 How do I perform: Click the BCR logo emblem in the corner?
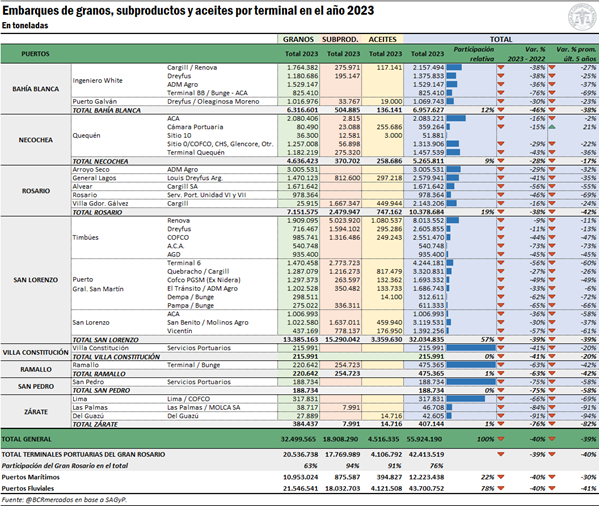pos(583,17)
